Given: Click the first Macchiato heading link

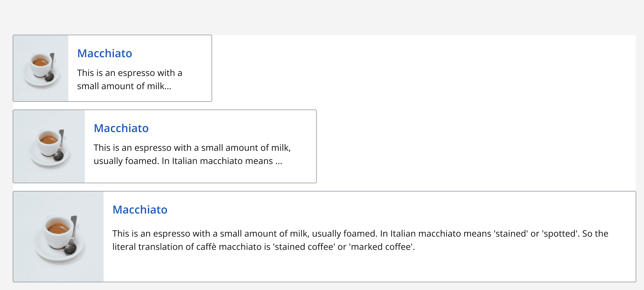Looking at the screenshot, I should 105,53.
